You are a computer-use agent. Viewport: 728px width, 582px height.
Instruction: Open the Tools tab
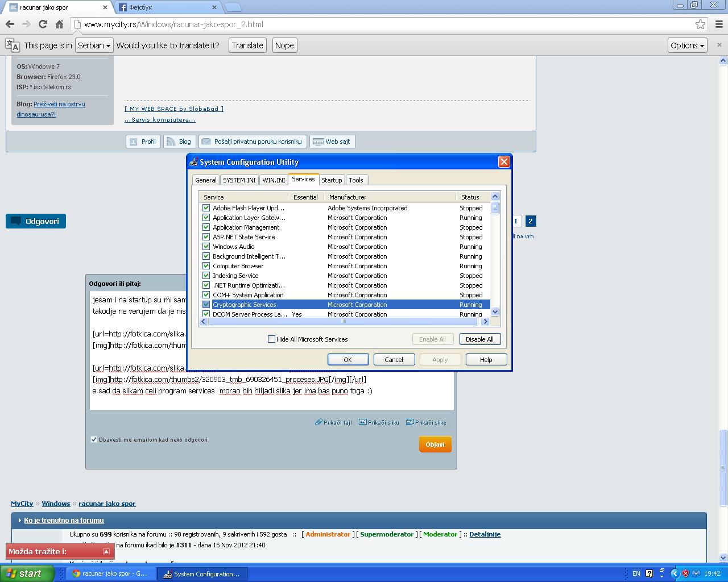coord(356,180)
